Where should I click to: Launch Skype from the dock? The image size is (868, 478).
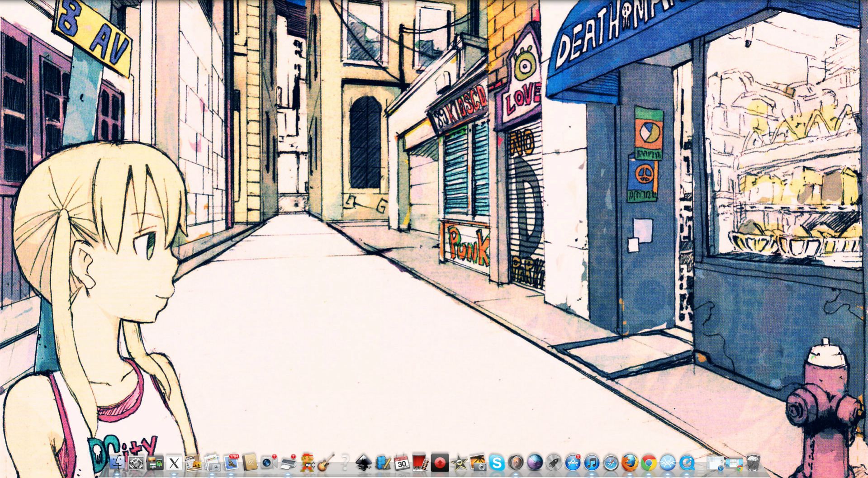[x=497, y=463]
